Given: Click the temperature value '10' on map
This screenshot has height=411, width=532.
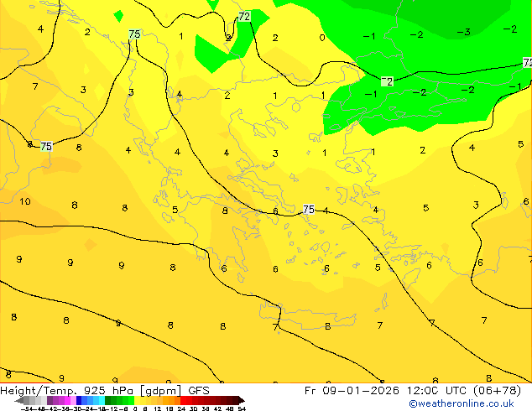Looking at the screenshot, I should [25, 201].
